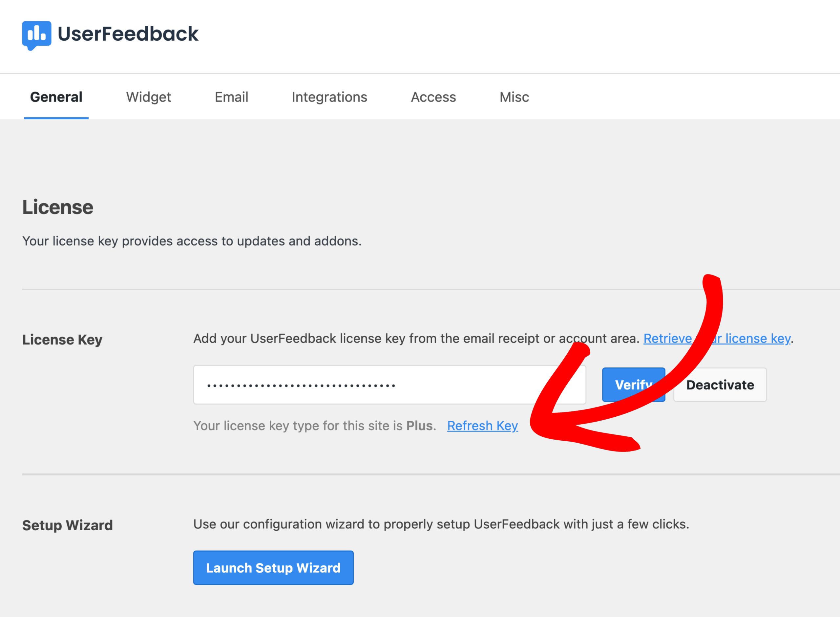The height and width of the screenshot is (617, 840).
Task: Click the license key input field
Action: click(389, 385)
